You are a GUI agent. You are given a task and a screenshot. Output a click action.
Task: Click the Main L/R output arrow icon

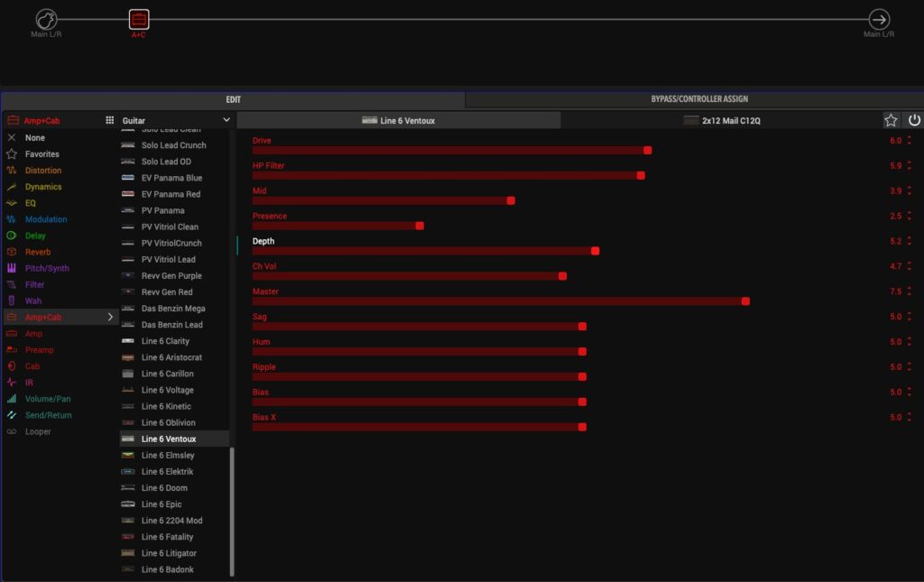[878, 19]
